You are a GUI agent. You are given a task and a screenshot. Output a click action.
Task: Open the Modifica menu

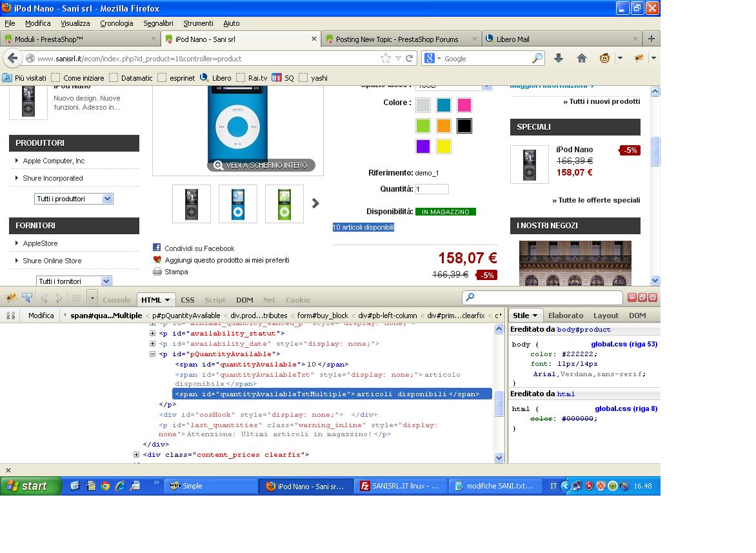37,23
